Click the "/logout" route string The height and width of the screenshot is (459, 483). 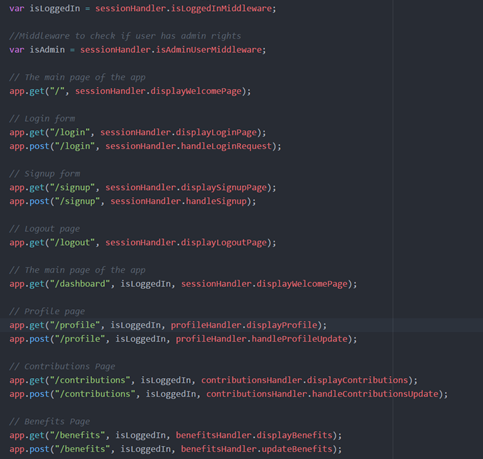(72, 243)
